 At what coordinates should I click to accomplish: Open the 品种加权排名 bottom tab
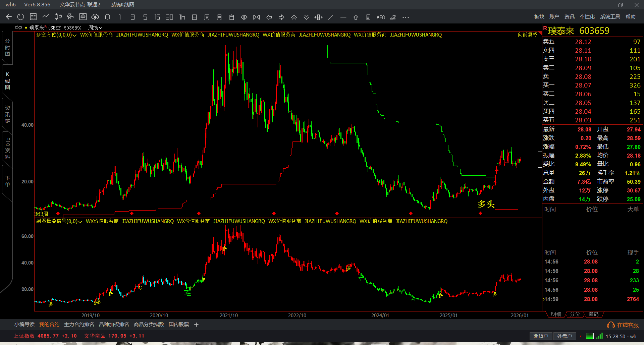(x=114, y=325)
